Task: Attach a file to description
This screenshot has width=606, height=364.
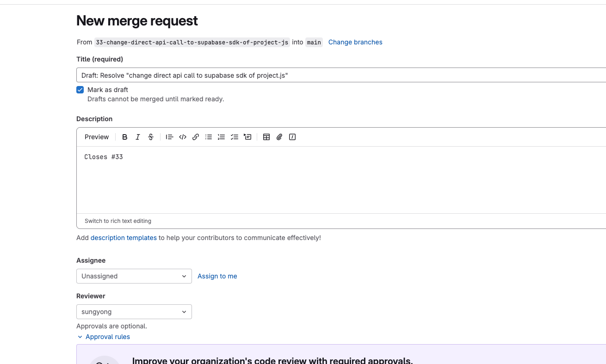Action: click(279, 137)
